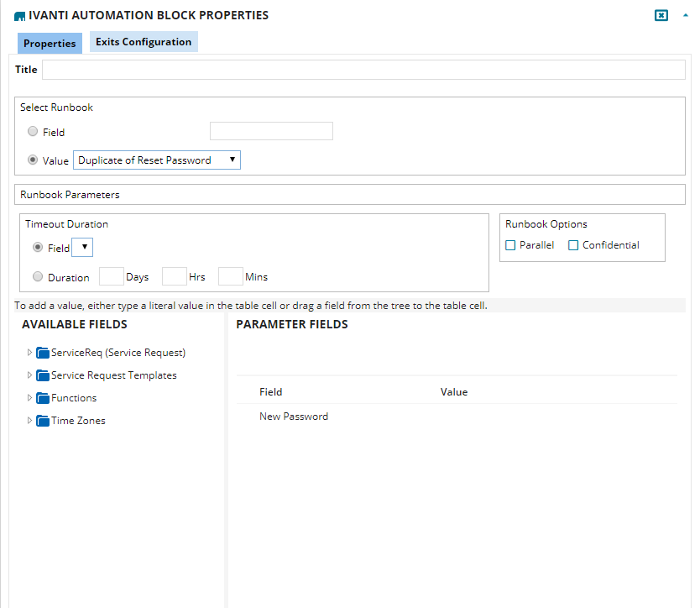This screenshot has height=608, width=700.
Task: Click the Mins input box
Action: pyautogui.click(x=231, y=276)
